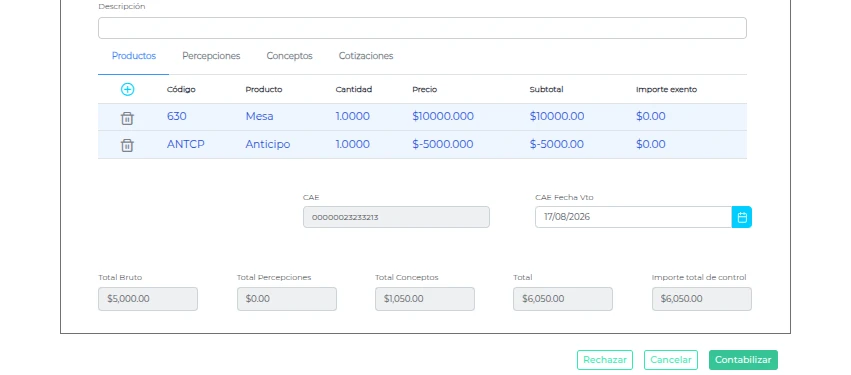This screenshot has width=851, height=375.
Task: Open the Cotizaciones tab
Action: 366,56
